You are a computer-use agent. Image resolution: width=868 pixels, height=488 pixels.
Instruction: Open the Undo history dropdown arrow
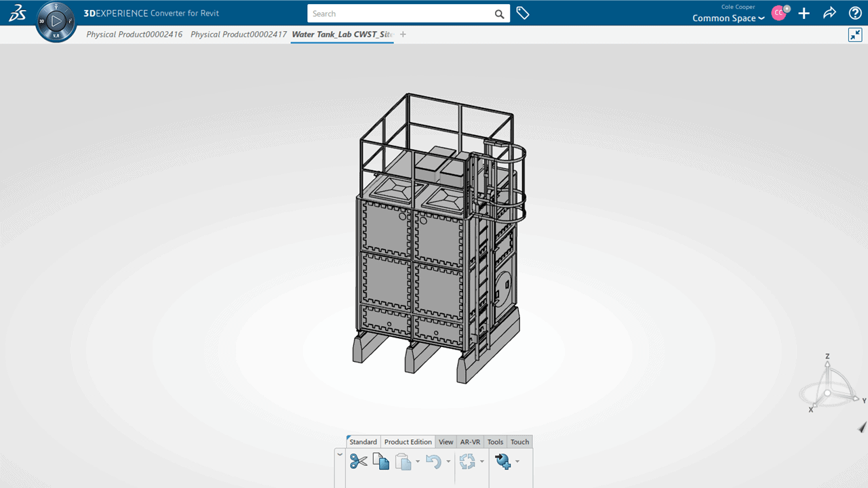[x=448, y=462]
